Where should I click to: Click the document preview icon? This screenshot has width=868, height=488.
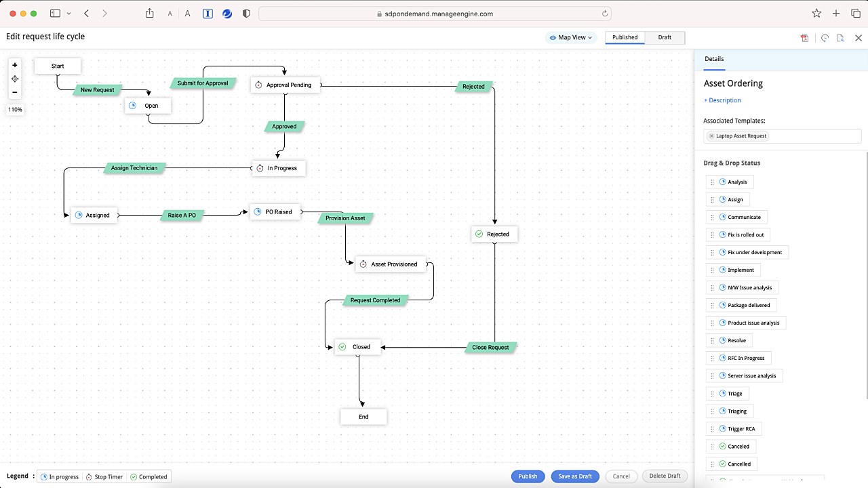840,38
